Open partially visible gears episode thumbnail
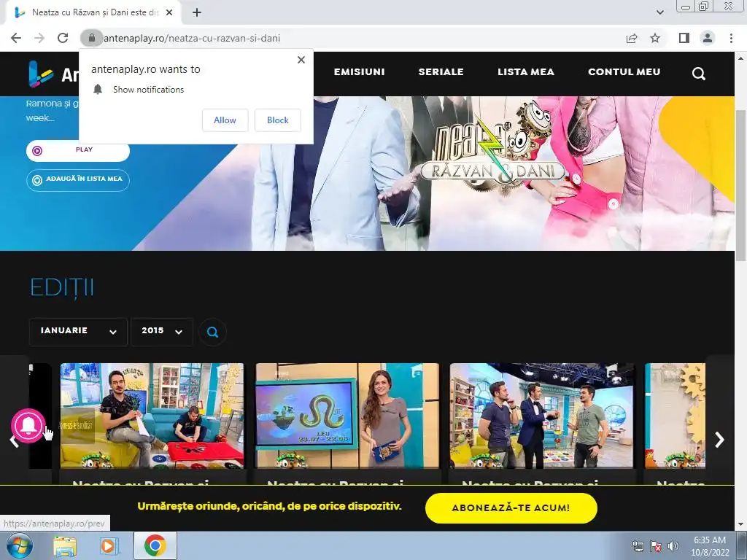This screenshot has width=747, height=560. click(x=675, y=415)
